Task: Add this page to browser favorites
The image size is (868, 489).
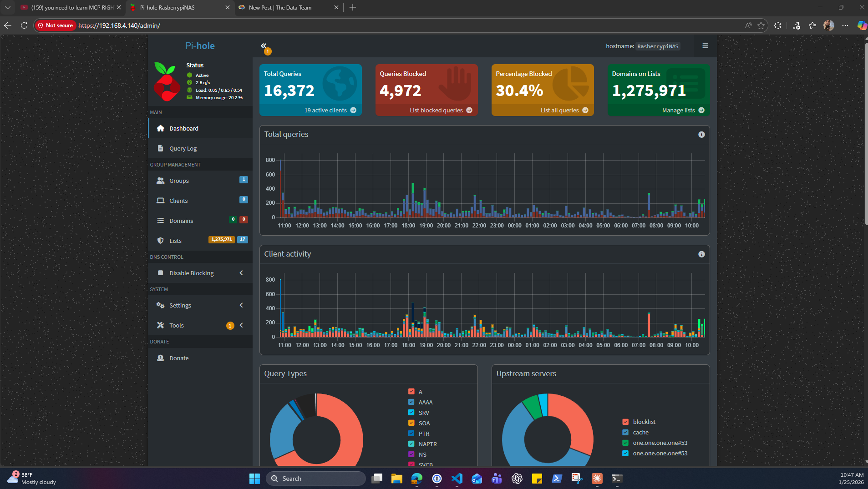Action: coord(761,25)
